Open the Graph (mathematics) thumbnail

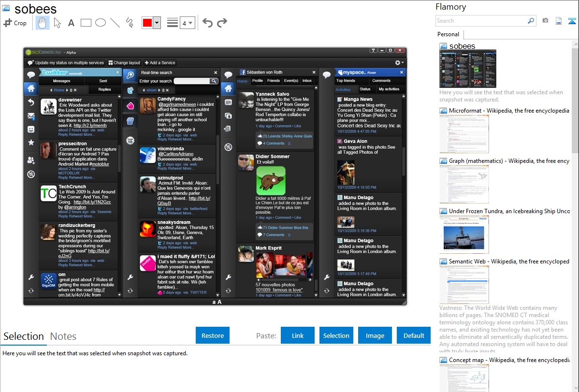tap(464, 184)
